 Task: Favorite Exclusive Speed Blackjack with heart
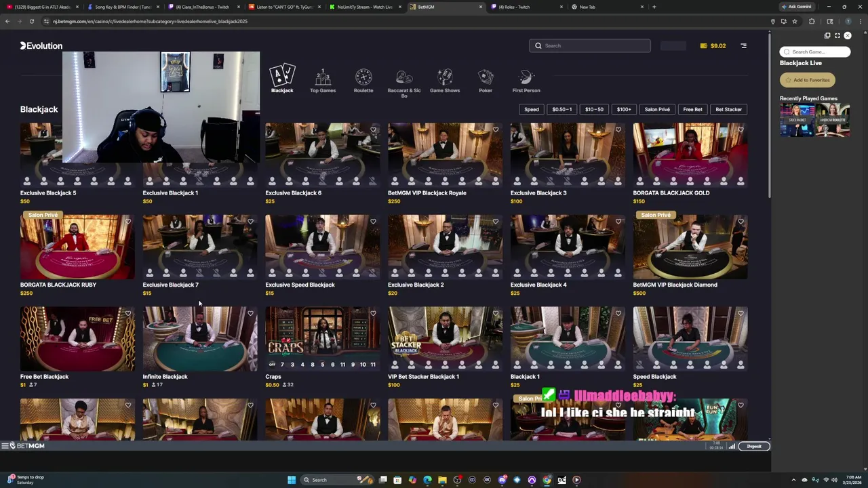373,222
